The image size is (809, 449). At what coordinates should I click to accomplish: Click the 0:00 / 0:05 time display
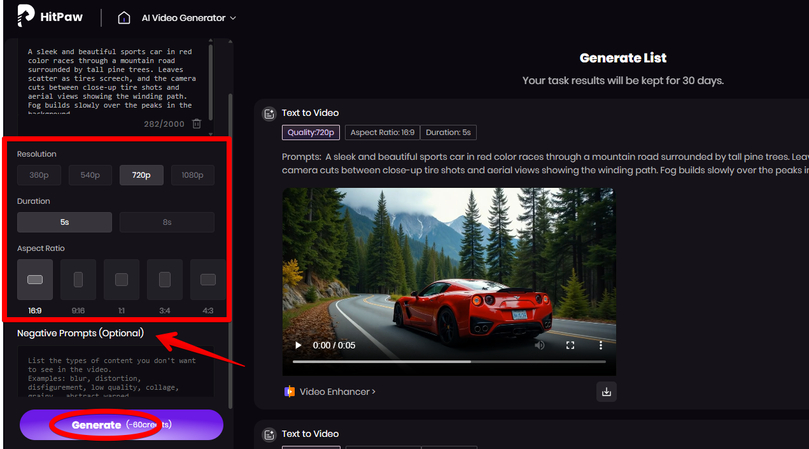click(x=334, y=345)
